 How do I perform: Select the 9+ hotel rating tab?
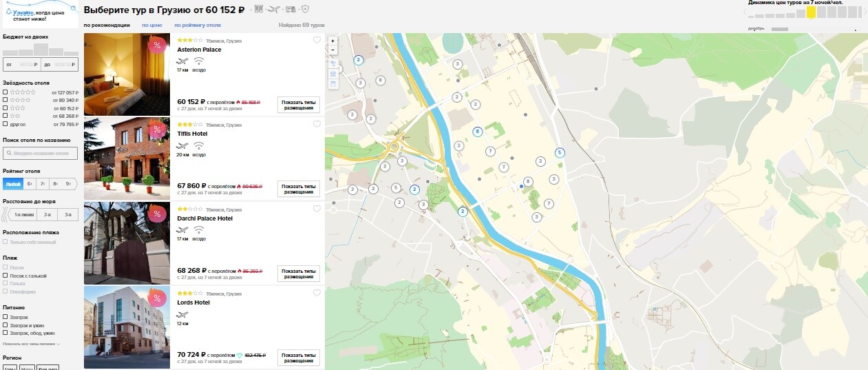click(69, 184)
